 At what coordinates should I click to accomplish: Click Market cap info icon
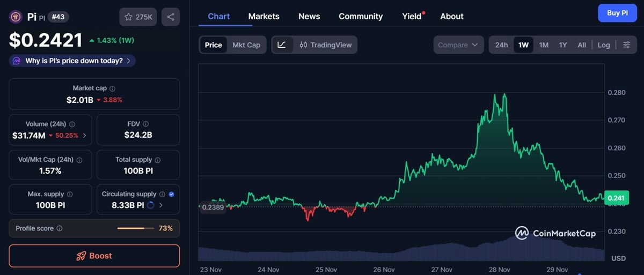(112, 88)
